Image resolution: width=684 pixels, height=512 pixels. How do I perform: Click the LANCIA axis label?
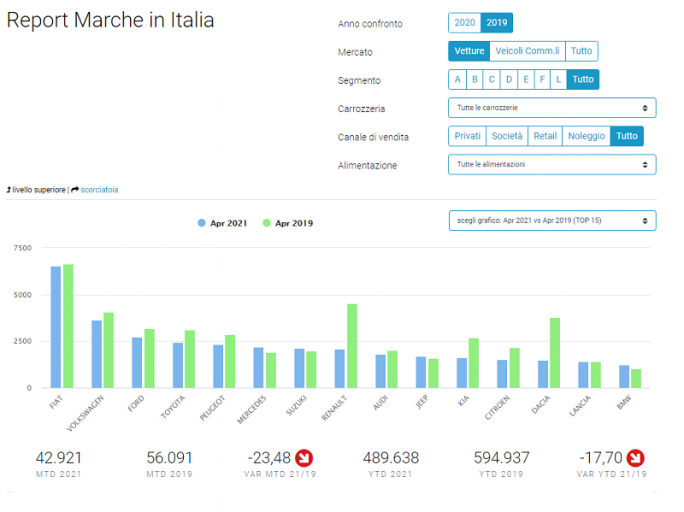point(580,406)
